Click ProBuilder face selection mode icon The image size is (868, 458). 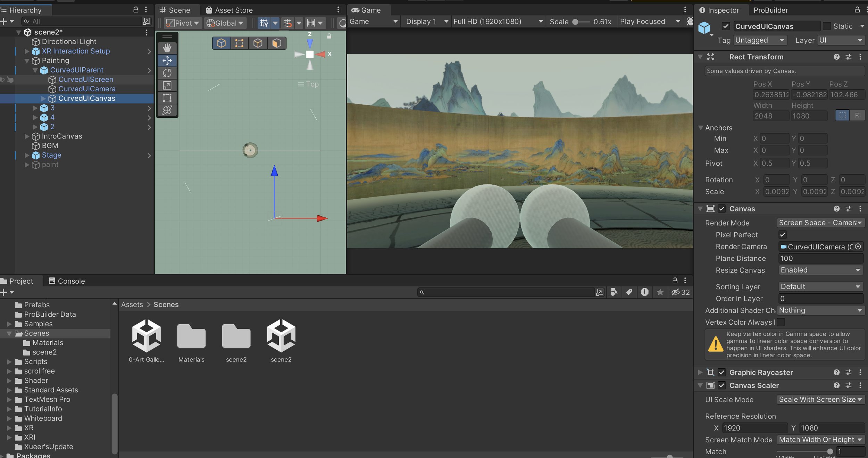pos(276,43)
